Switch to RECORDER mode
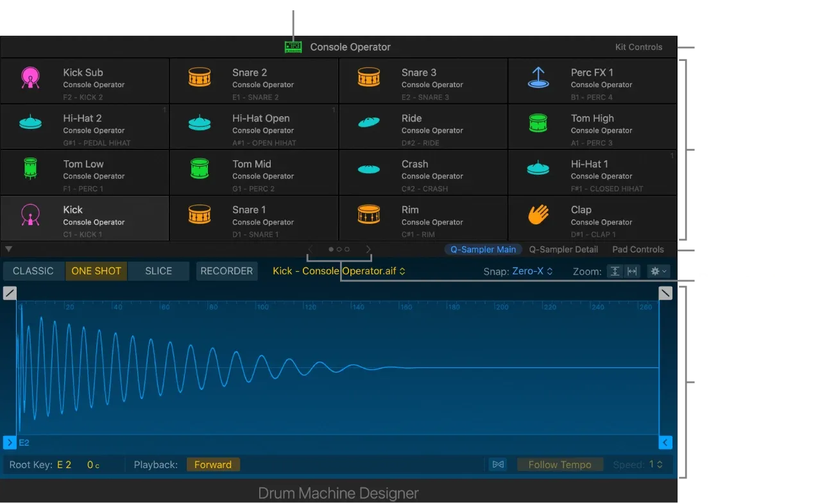 (x=227, y=271)
